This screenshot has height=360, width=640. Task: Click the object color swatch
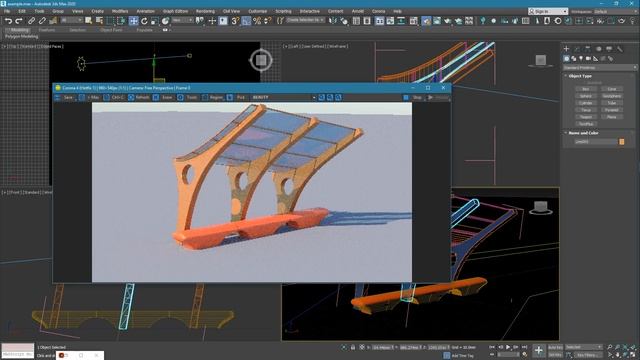[622, 142]
